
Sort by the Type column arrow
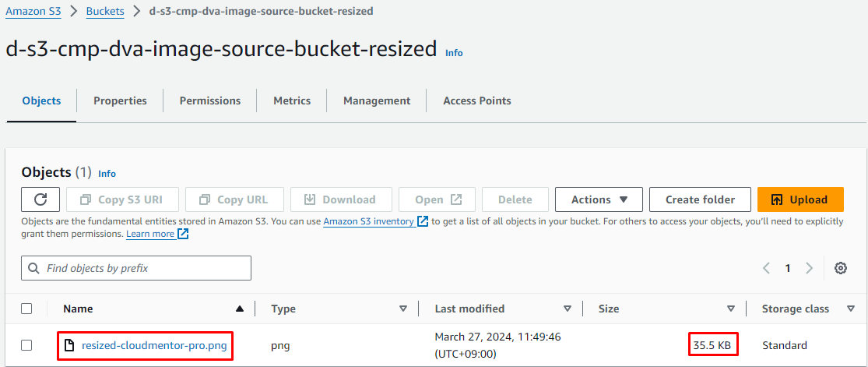[x=403, y=309]
